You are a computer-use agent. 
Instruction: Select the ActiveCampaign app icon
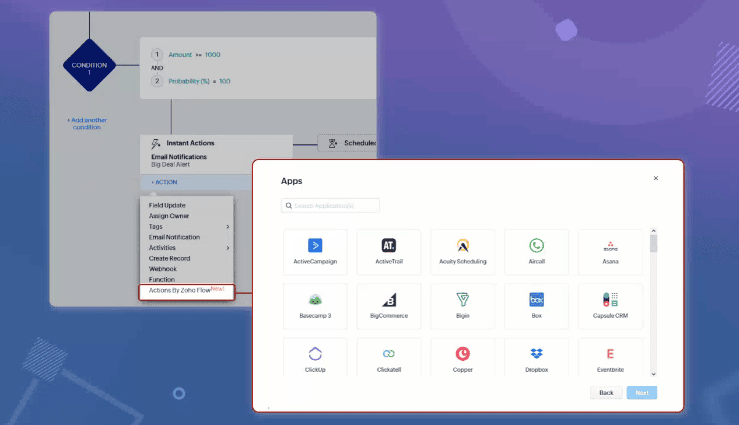pos(315,245)
